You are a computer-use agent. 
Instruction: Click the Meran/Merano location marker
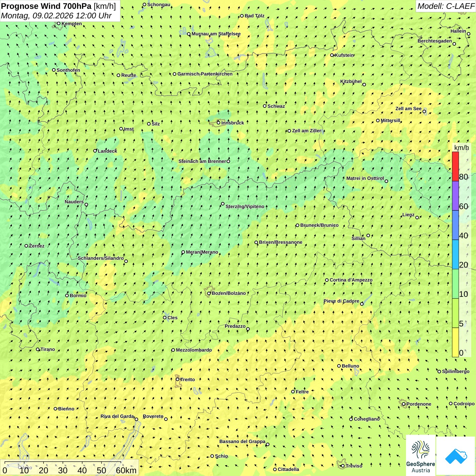(x=183, y=252)
